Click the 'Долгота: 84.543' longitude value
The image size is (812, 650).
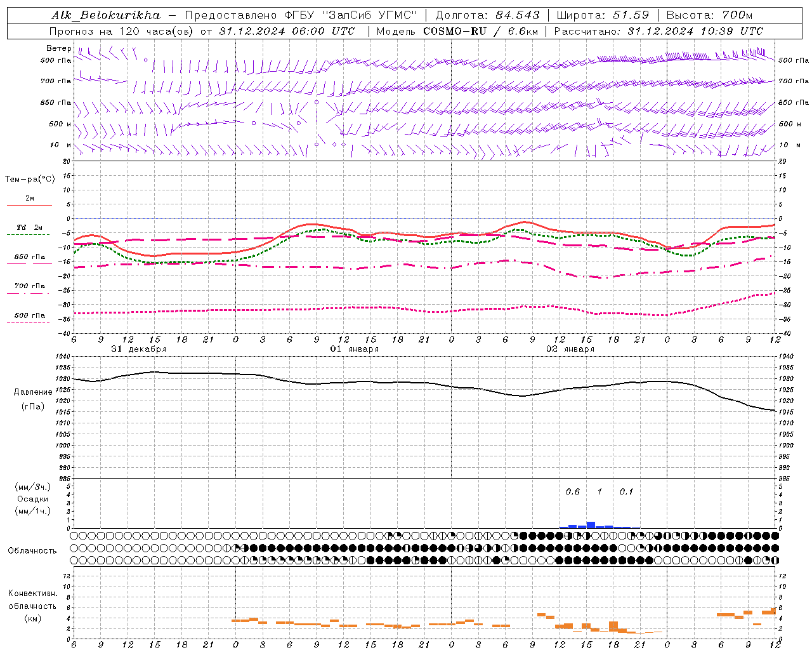pos(487,15)
